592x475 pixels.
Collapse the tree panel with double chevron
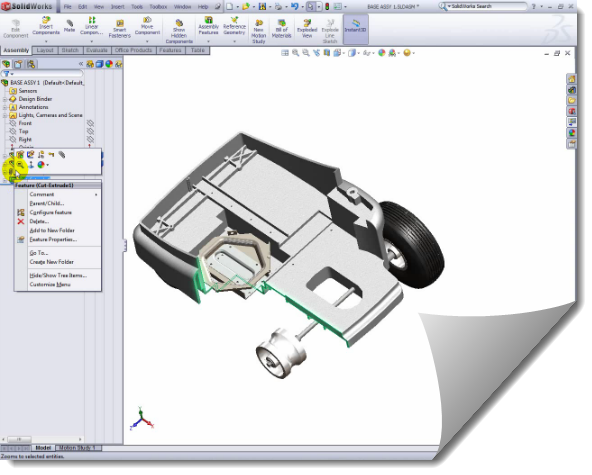click(x=81, y=64)
